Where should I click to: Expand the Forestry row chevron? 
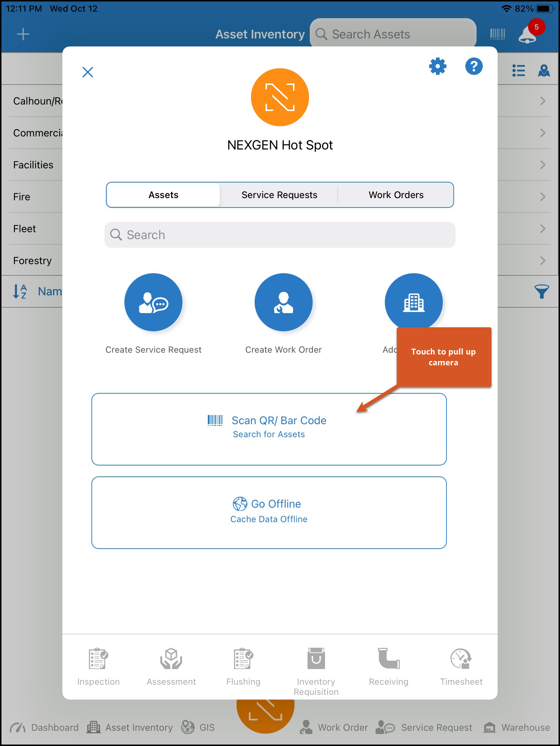pyautogui.click(x=543, y=261)
